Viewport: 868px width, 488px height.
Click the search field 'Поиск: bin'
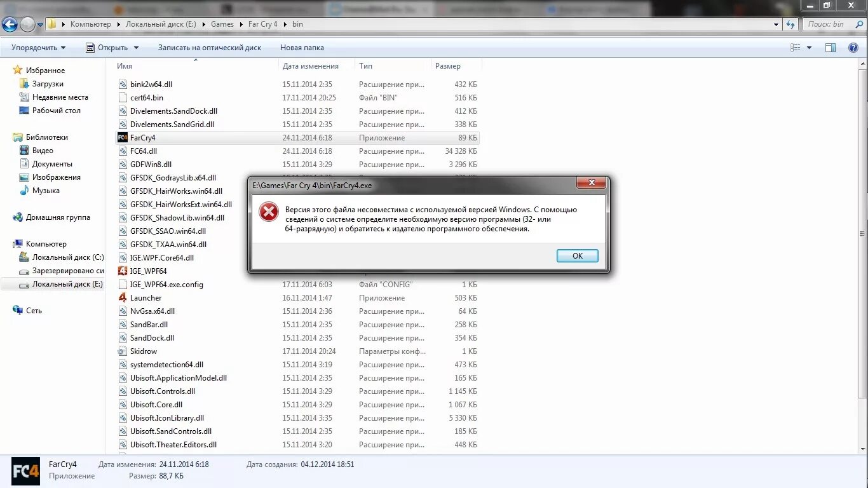pyautogui.click(x=834, y=24)
